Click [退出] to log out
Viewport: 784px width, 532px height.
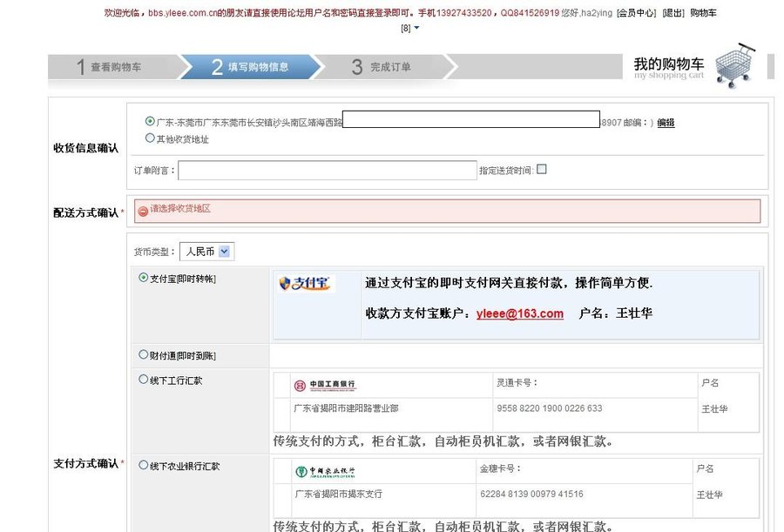pos(674,13)
